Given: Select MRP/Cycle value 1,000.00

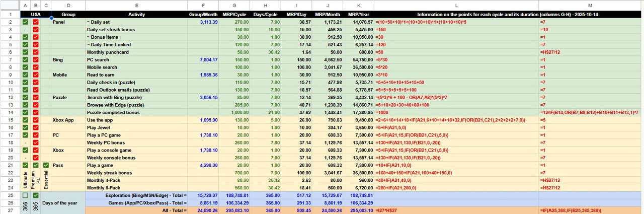Looking at the screenshot, I should pos(234,112).
